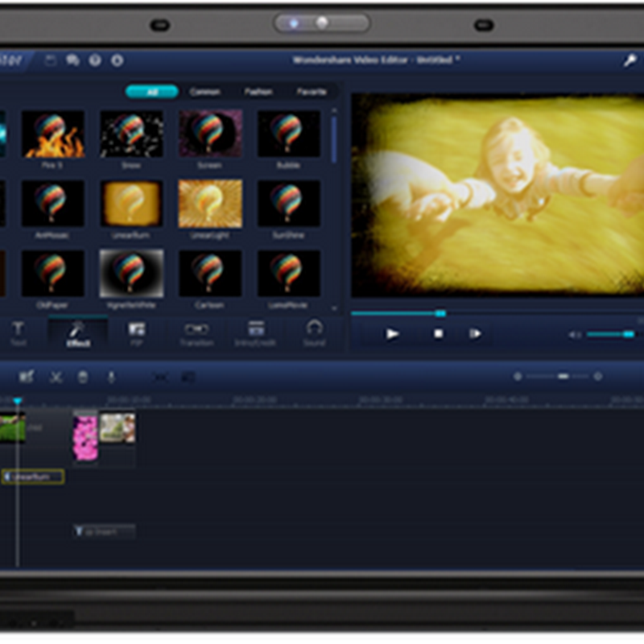Choose the LinearBurn effect thumbnail
Screen dimensions: 644x644
click(131, 204)
